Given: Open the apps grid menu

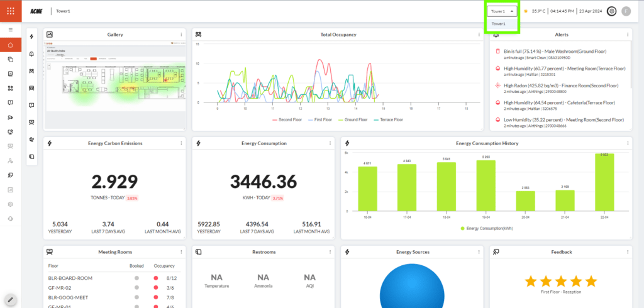Looking at the screenshot, I should 11,11.
